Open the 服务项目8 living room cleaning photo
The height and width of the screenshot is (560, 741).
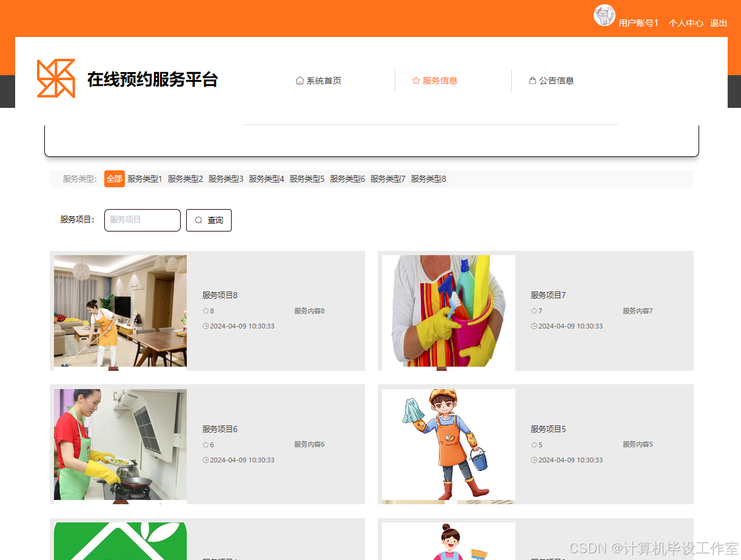tap(120, 311)
